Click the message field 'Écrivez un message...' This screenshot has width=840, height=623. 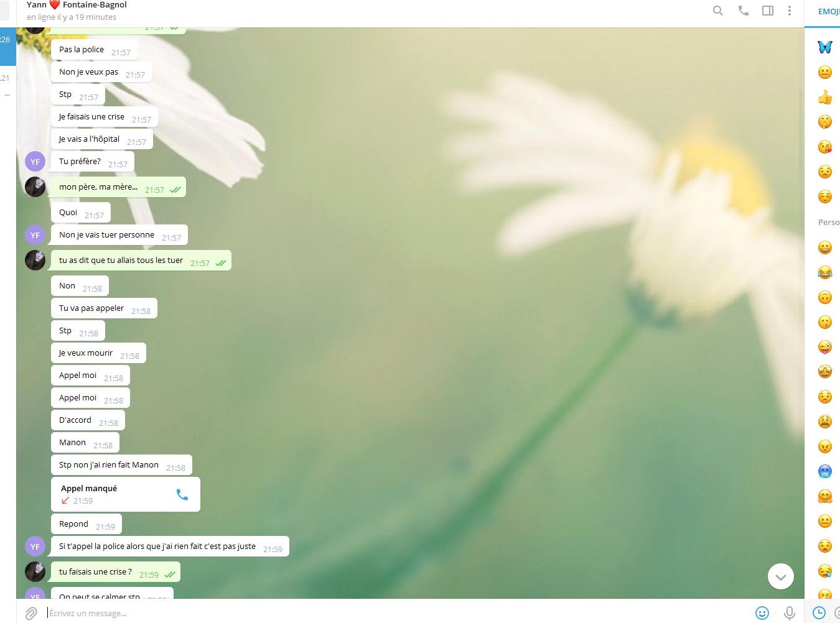coord(398,613)
